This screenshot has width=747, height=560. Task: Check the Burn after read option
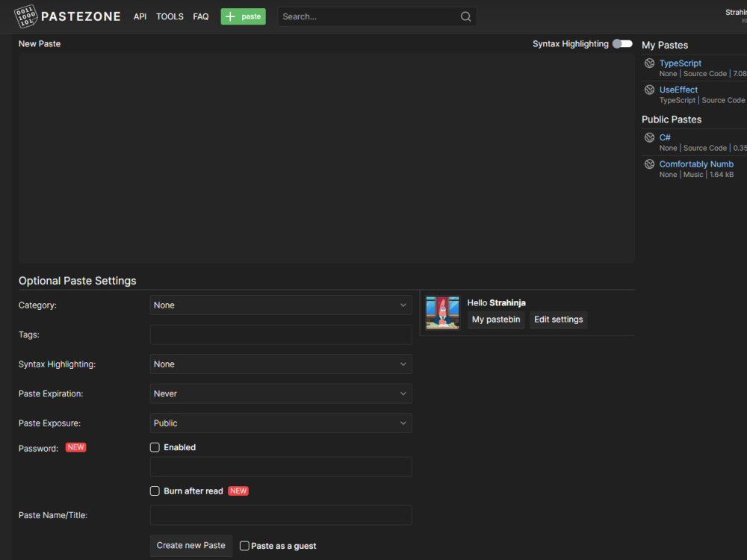tap(155, 491)
